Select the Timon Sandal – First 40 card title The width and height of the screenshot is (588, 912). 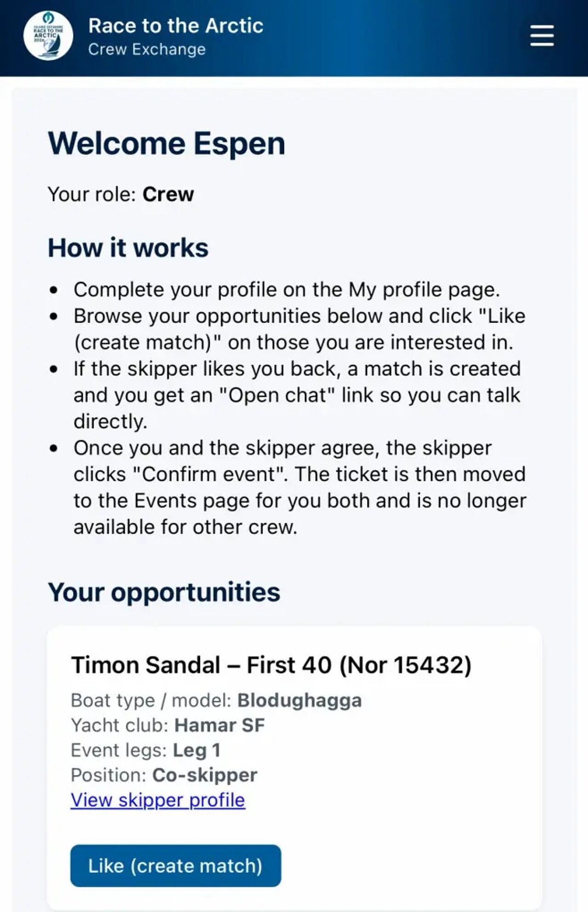click(x=271, y=665)
